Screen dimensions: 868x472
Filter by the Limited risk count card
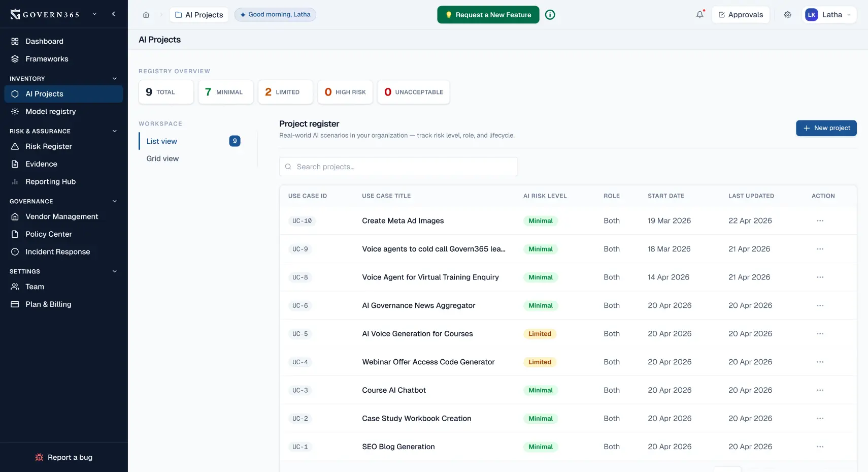(x=285, y=92)
